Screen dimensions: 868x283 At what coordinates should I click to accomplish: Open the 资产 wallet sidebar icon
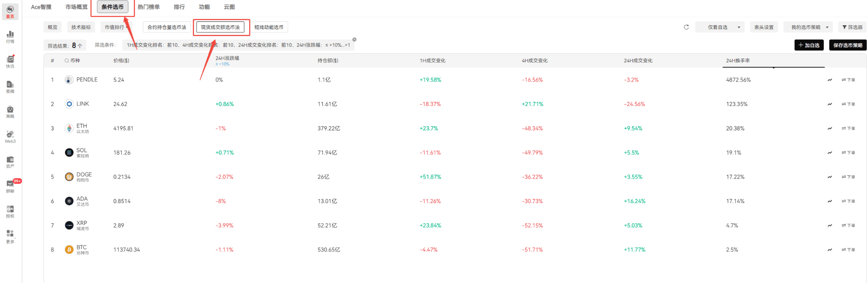(10, 161)
